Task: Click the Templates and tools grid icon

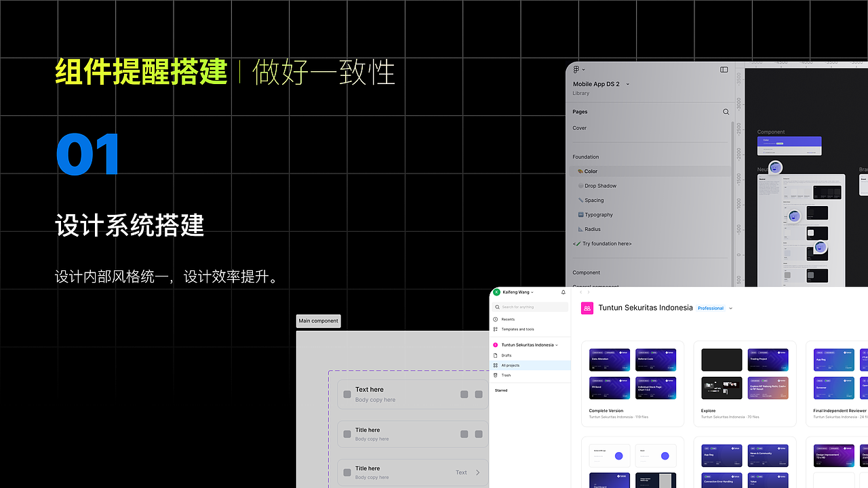Action: 496,329
